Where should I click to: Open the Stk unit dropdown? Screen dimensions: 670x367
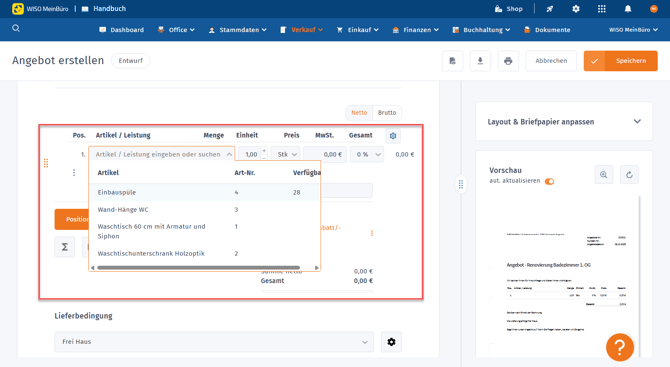(x=286, y=154)
